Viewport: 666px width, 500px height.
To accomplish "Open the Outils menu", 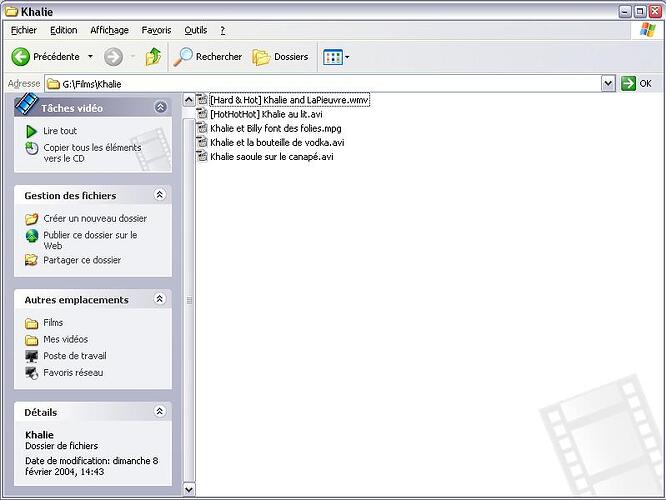I will pos(195,31).
